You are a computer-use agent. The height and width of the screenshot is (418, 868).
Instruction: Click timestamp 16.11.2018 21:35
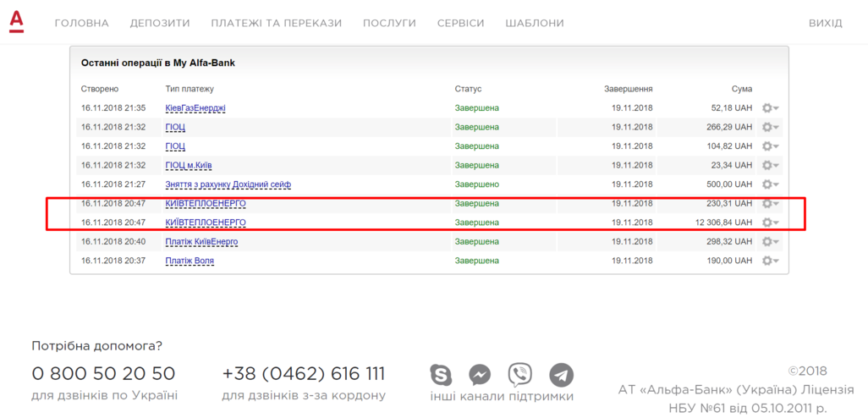click(113, 108)
